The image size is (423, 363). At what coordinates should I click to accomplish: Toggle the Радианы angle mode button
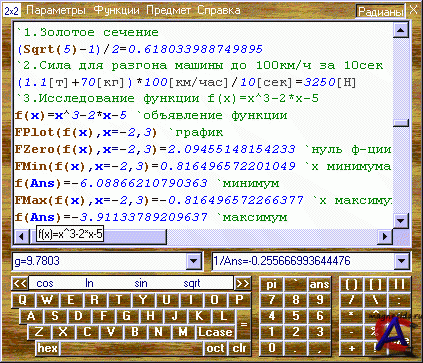pos(380,11)
